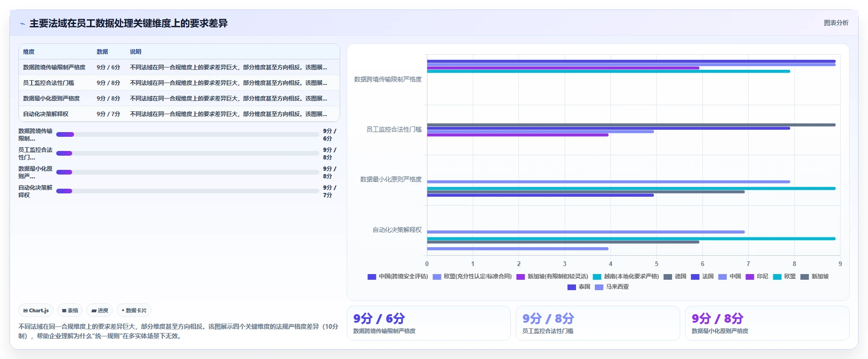Toggle the 马来西亚 legend entry
The image size is (868, 359).
click(x=612, y=287)
